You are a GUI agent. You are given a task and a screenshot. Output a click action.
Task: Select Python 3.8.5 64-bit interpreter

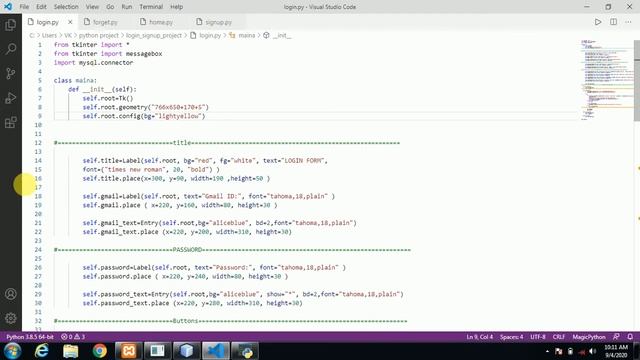(x=30, y=337)
